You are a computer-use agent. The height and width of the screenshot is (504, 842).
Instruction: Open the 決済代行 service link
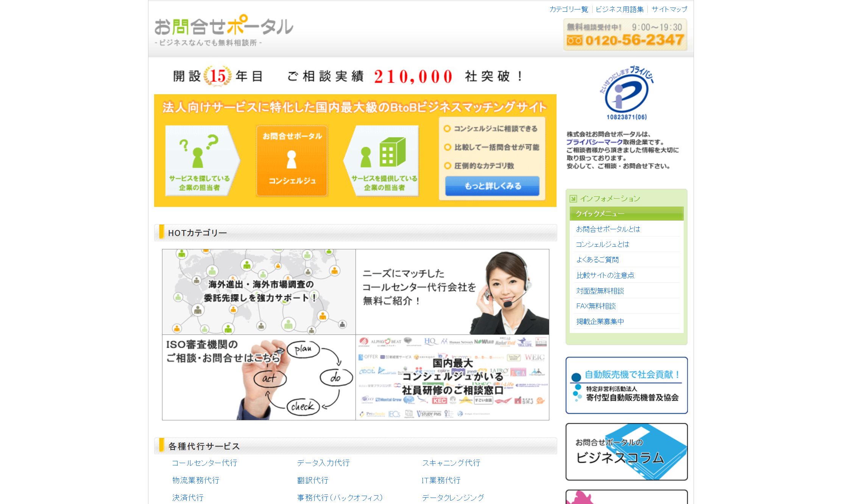[188, 498]
